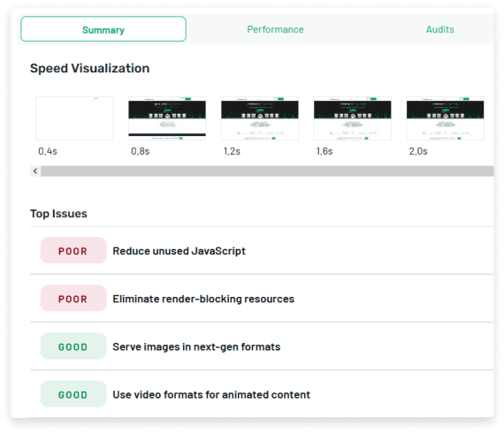Select the 1.6s screenshot thumbnail
The width and height of the screenshot is (504, 433).
pyautogui.click(x=352, y=118)
